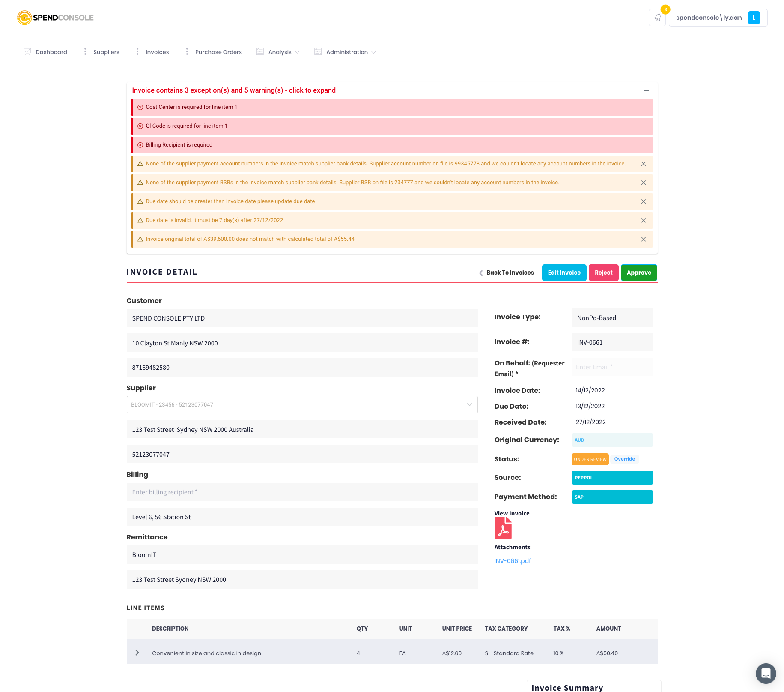Click the requester email input field
This screenshot has height=692, width=784.
pos(612,367)
